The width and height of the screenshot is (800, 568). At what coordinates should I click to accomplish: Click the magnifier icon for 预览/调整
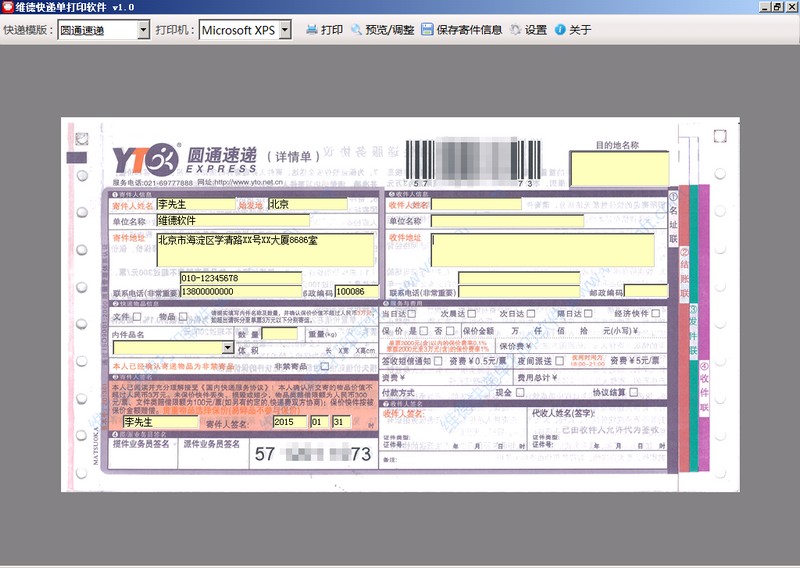pos(357,30)
